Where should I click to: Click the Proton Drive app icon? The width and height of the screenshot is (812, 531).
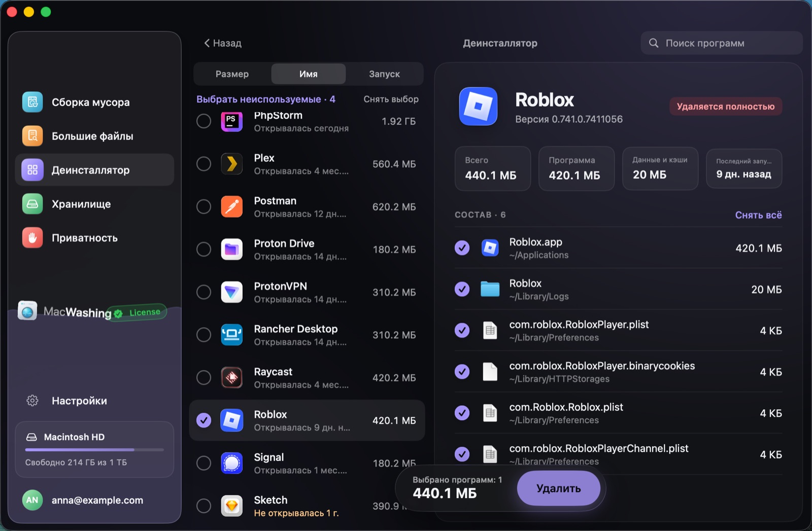pos(232,249)
